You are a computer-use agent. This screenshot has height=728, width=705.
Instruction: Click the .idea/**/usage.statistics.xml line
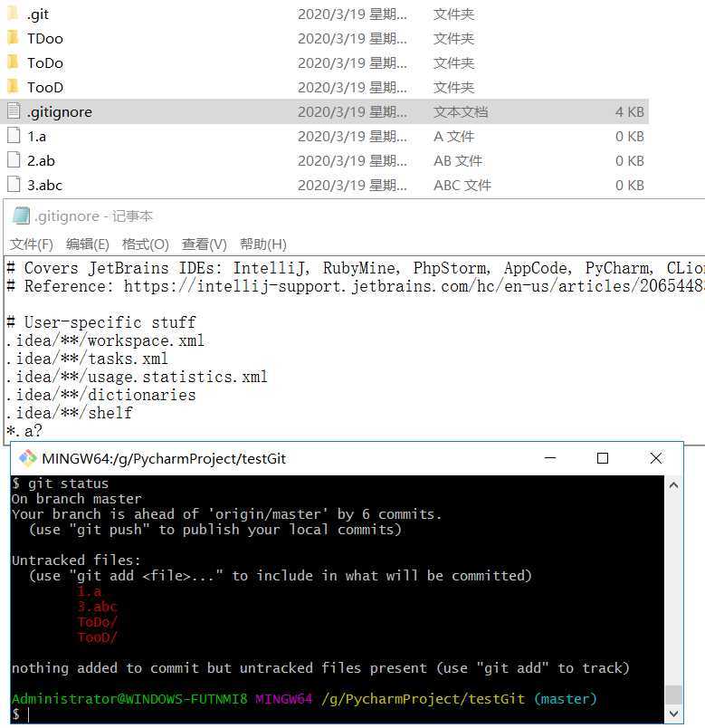(138, 377)
